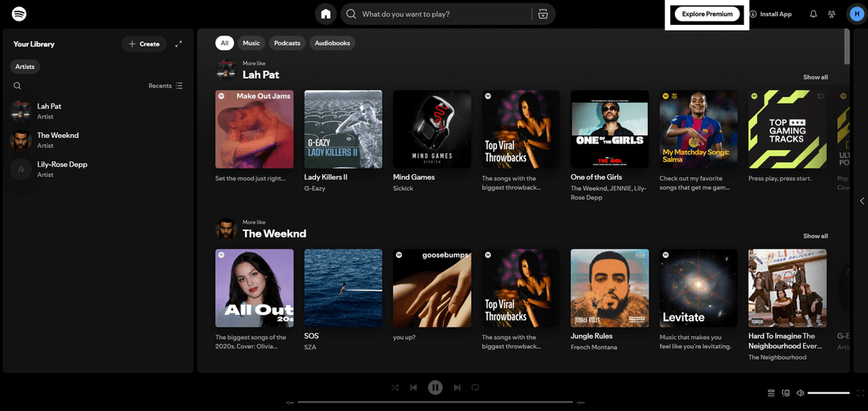Select the All filter tab

[x=224, y=43]
